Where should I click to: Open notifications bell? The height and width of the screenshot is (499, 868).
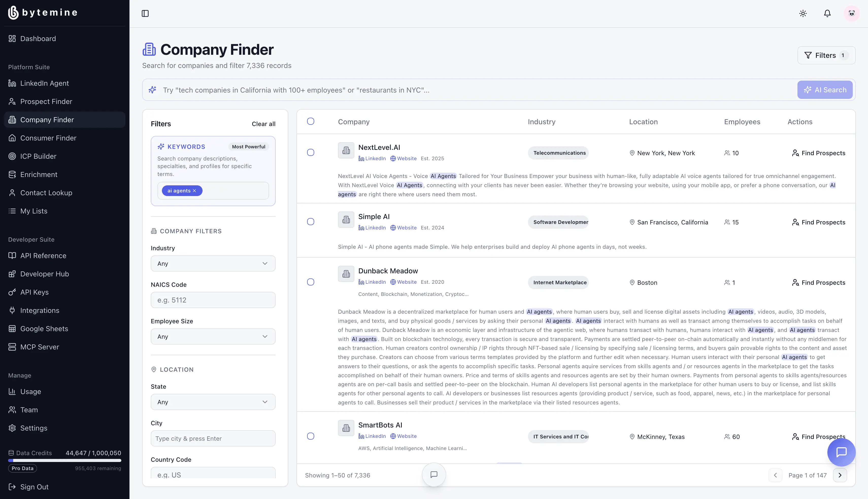click(827, 13)
